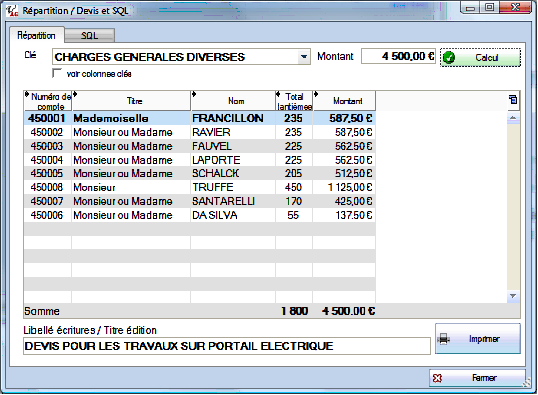Image resolution: width=538 pixels, height=395 pixels.
Task: Click the Montant field showing 4 500,00 €
Action: (x=398, y=56)
